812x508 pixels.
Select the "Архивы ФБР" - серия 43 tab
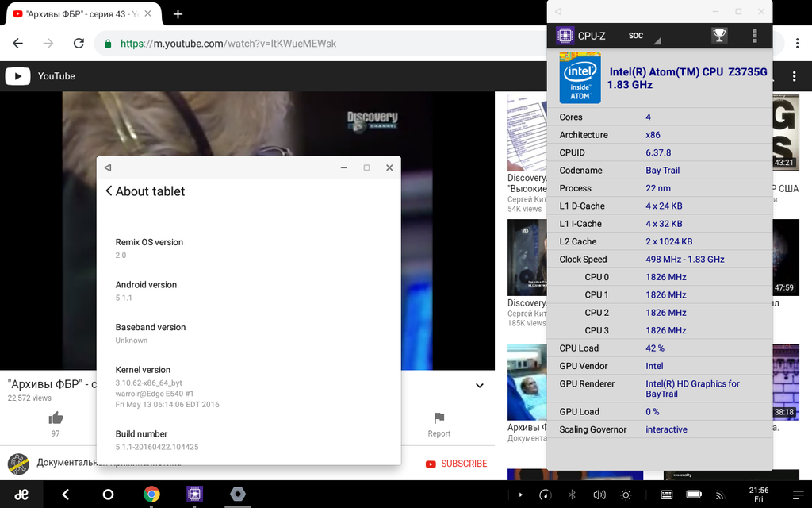coord(82,14)
